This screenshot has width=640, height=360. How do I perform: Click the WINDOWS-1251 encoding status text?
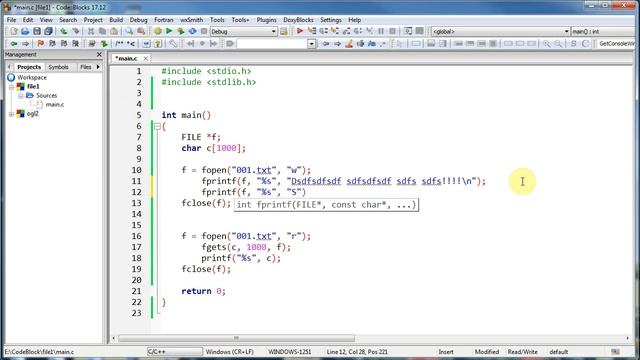click(289, 351)
